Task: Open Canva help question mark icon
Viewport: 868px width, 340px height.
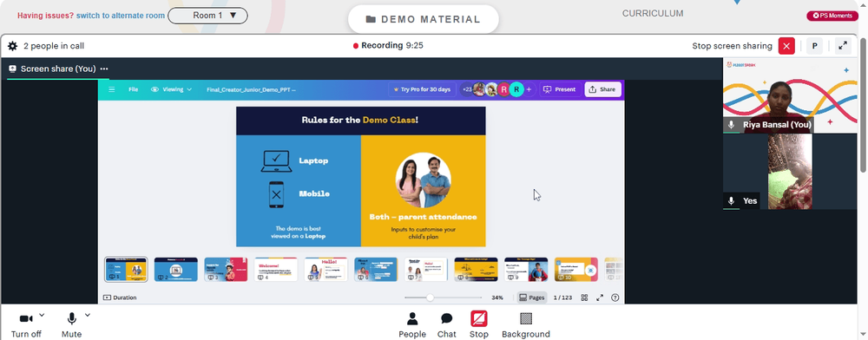Action: point(615,297)
